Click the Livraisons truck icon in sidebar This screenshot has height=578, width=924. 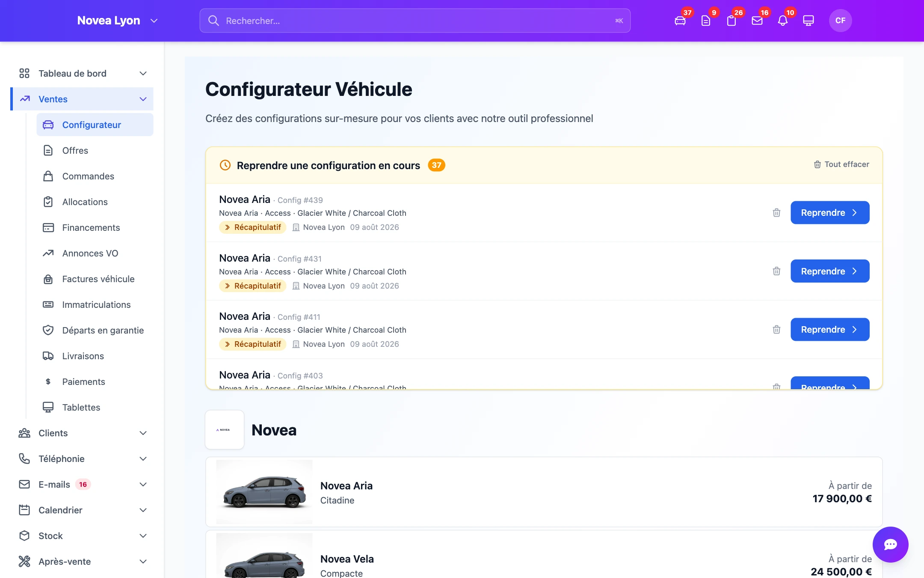click(x=48, y=356)
